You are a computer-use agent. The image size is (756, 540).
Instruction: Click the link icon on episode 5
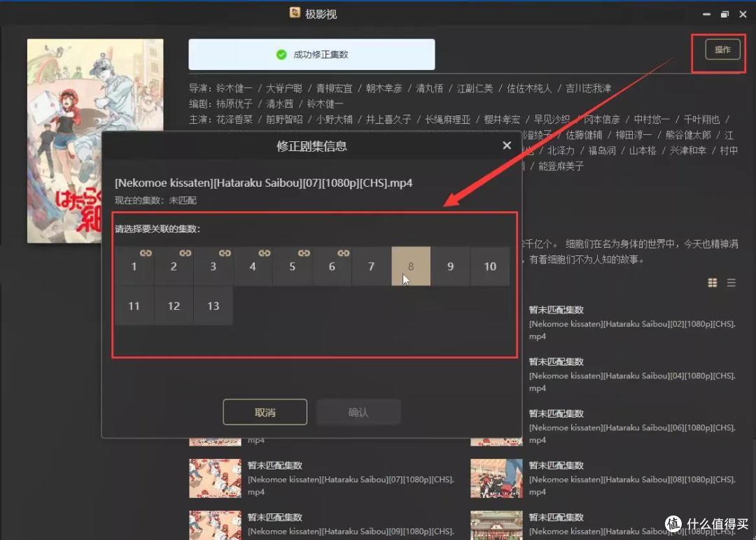(304, 253)
